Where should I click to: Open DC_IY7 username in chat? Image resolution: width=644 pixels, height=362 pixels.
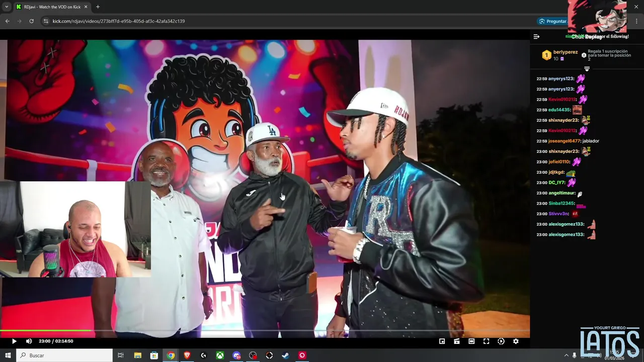point(556,183)
